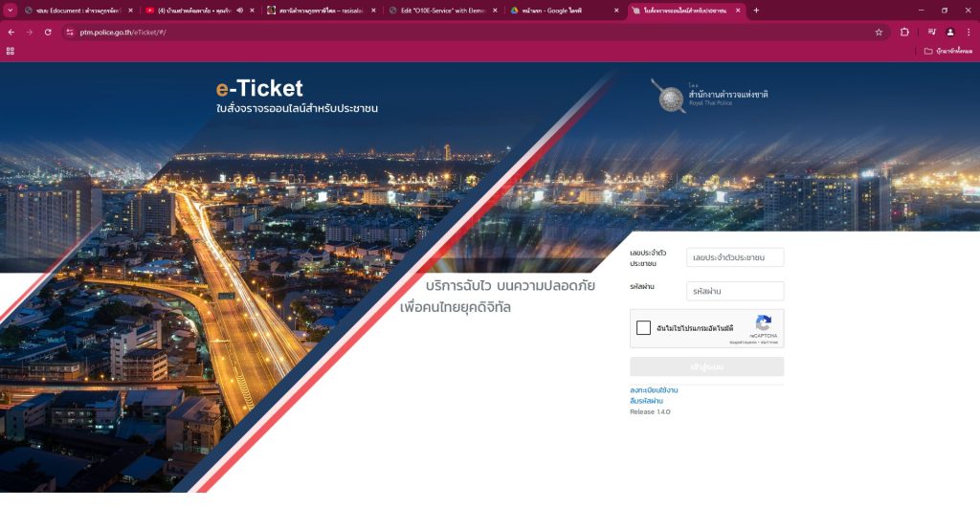
Task: Focus the รหัสผ่าน password input field
Action: pos(735,291)
